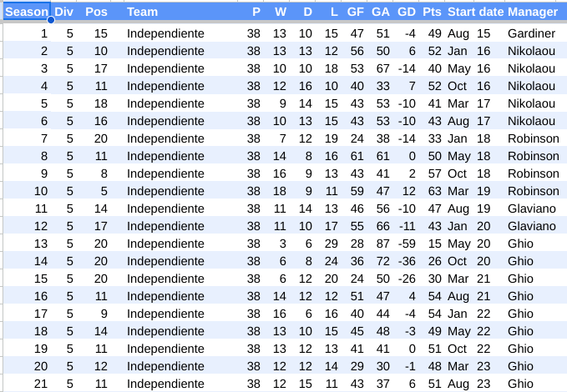Screen dimensions: 567x392
Task: Select the position cell for season 9
Action: point(101,173)
